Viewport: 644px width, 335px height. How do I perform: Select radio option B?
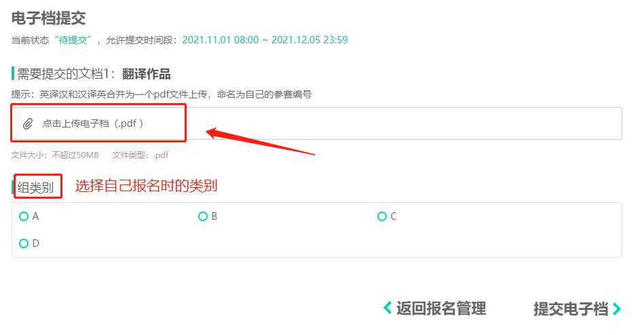[x=203, y=216]
